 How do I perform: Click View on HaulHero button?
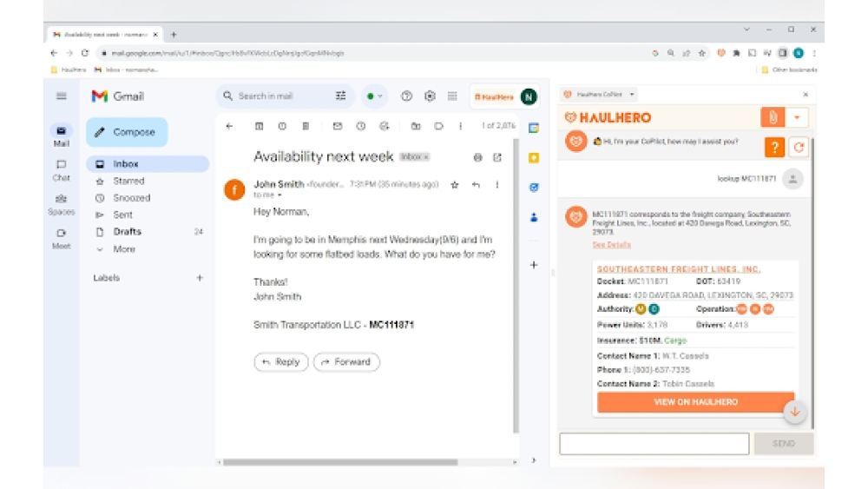pyautogui.click(x=695, y=402)
